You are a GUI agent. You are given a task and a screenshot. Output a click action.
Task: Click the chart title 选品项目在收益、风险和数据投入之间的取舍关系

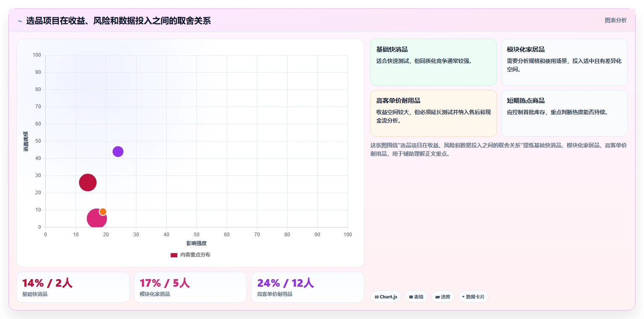pyautogui.click(x=118, y=21)
